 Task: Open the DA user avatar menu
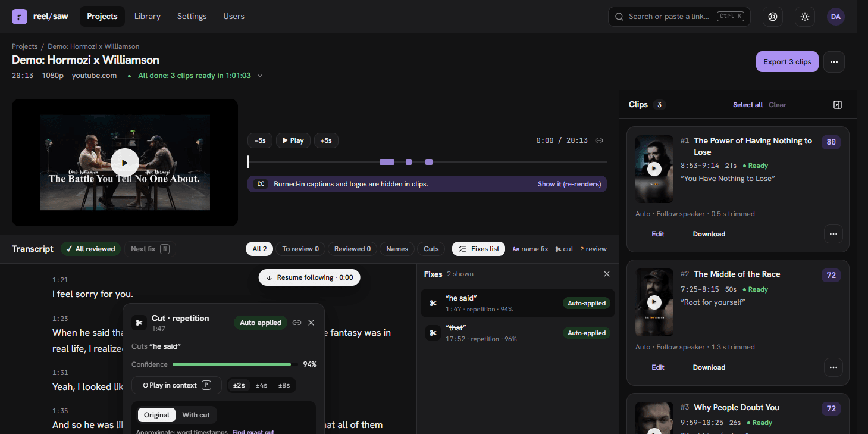836,17
